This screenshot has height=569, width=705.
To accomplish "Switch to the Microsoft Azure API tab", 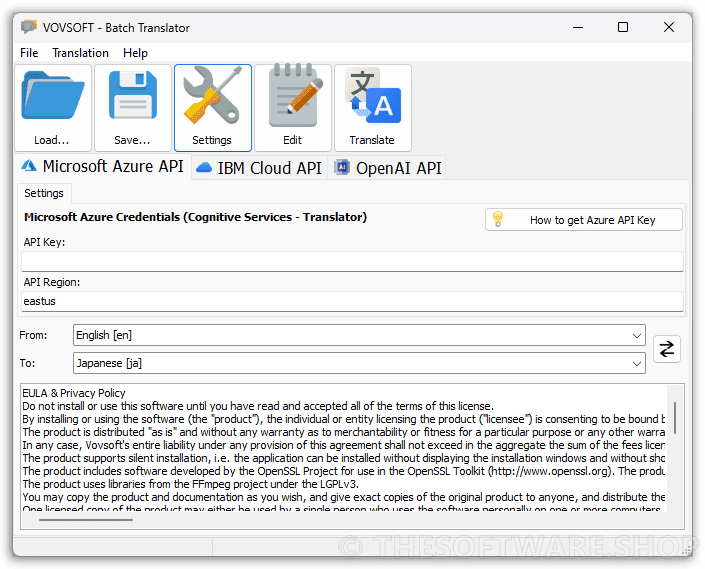I will tap(103, 167).
